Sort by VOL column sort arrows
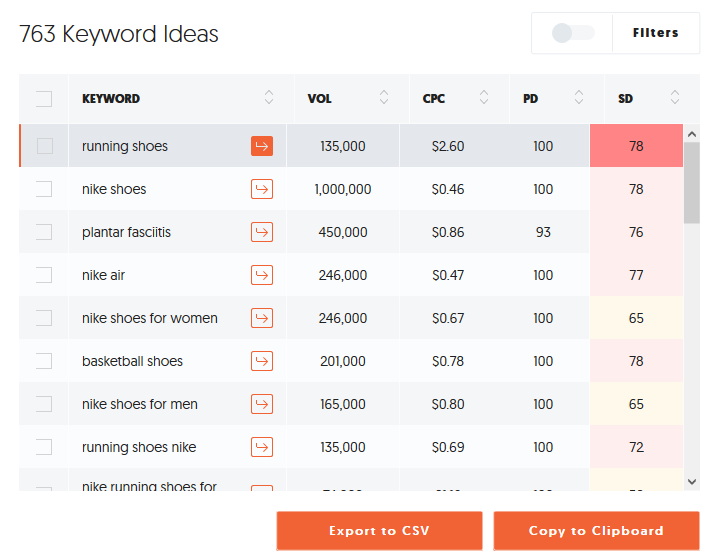This screenshot has height=557, width=722. point(384,98)
